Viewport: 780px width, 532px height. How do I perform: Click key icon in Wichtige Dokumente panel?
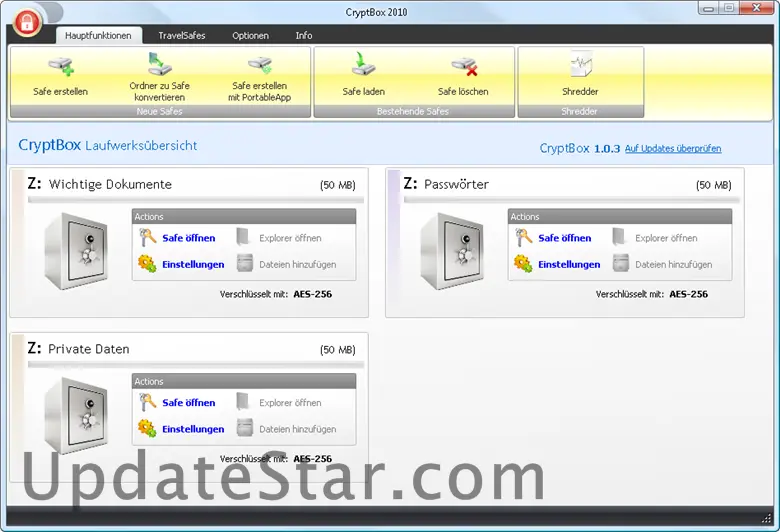pyautogui.click(x=147, y=238)
